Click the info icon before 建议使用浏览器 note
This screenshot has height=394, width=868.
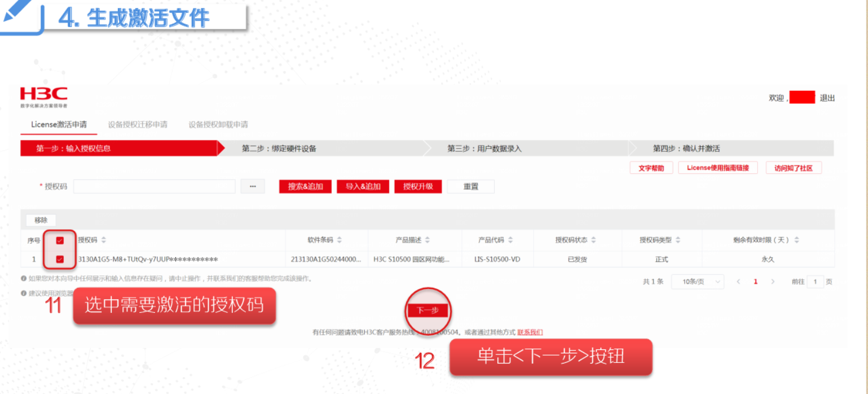click(24, 293)
